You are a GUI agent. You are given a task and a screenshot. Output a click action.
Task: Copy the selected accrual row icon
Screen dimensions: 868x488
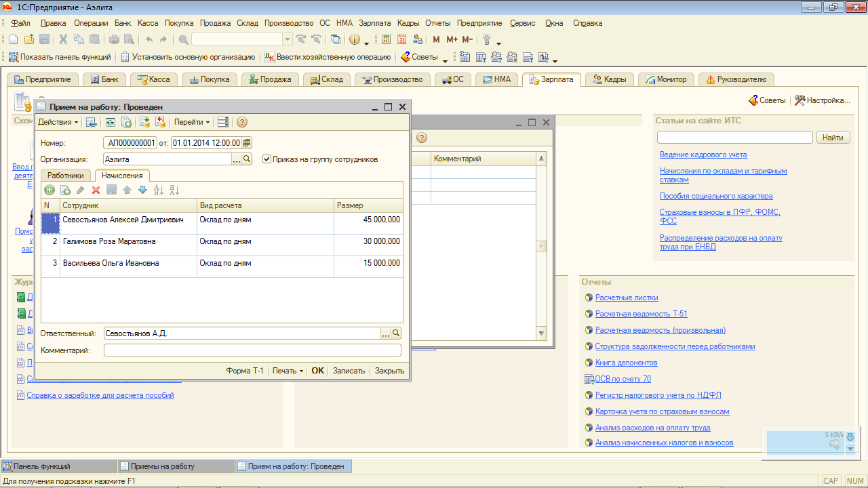pos(65,190)
